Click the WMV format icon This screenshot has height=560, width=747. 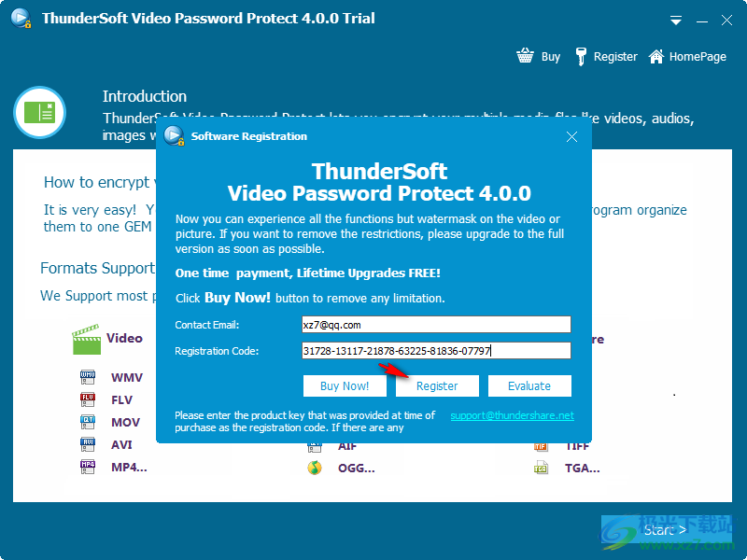point(88,377)
